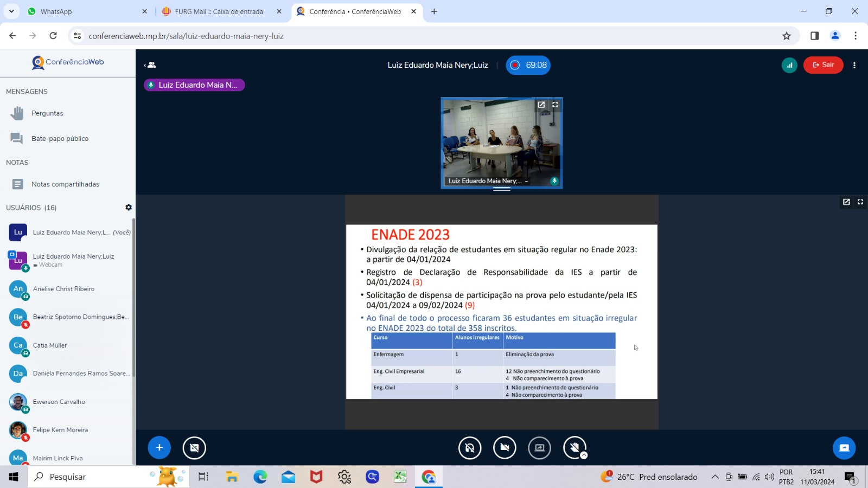The width and height of the screenshot is (868, 488).
Task: Toggle the webcam sharing button
Action: (x=505, y=448)
